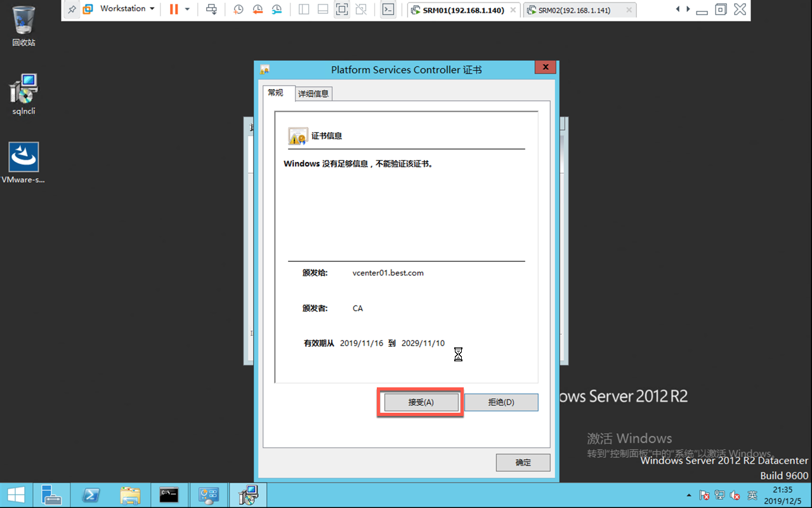Open the Control Panel taskbar icon

point(208,495)
